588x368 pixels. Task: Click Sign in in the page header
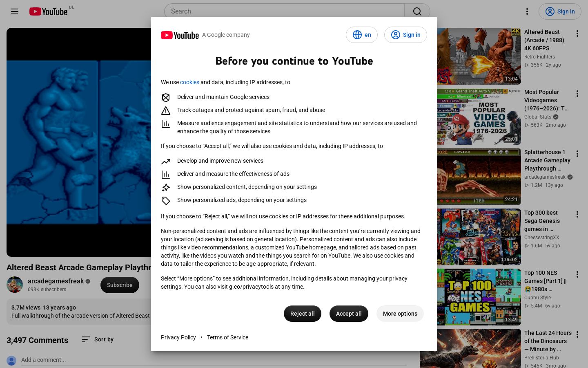[x=560, y=11]
